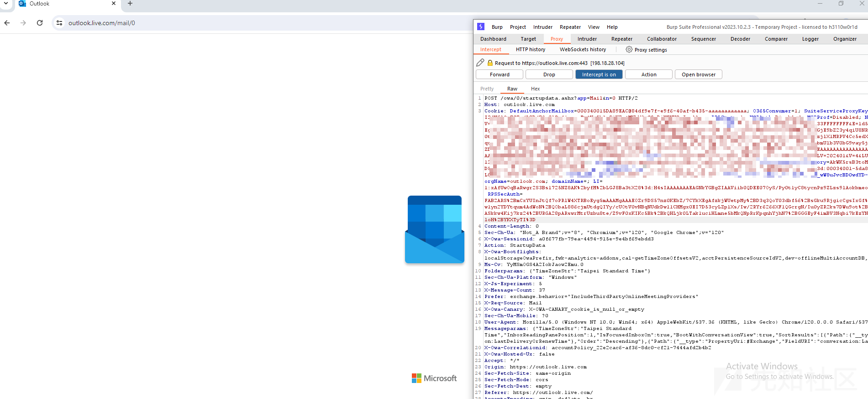Screen dimensions: 868x399
Task: Click the Outlook envelope logo
Action: coord(435,229)
